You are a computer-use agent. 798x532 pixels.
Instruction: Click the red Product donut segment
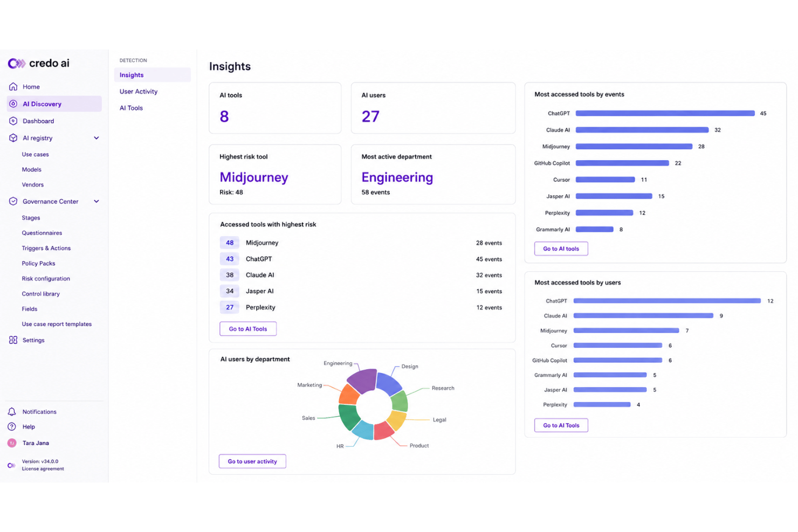383,431
